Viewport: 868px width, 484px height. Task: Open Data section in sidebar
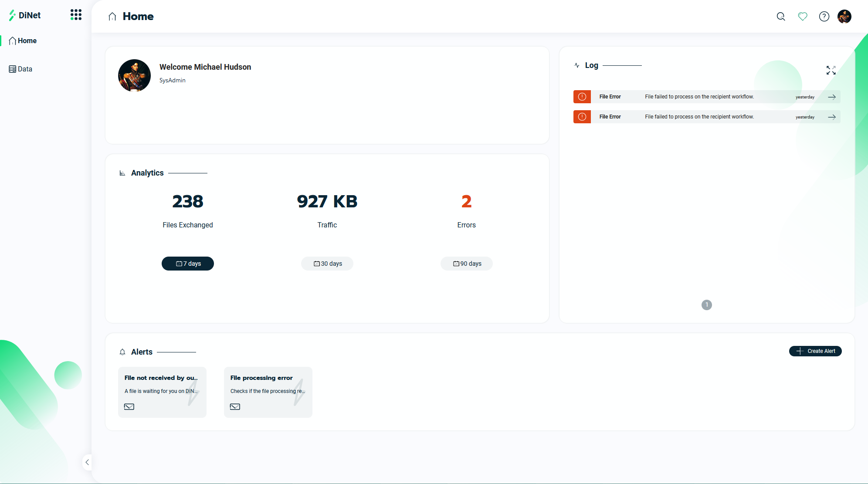coord(21,69)
